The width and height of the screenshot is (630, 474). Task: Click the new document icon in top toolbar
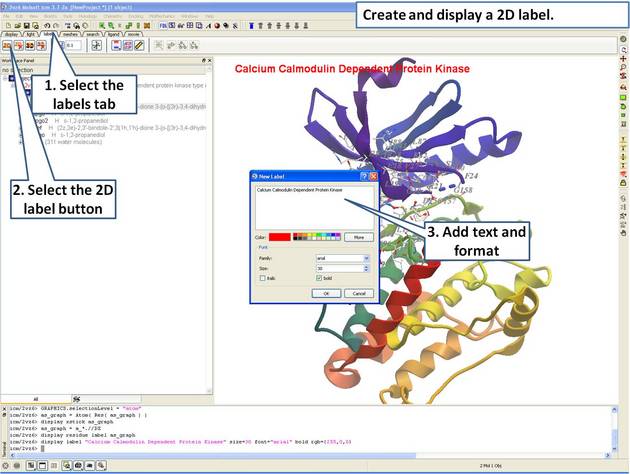[7, 24]
